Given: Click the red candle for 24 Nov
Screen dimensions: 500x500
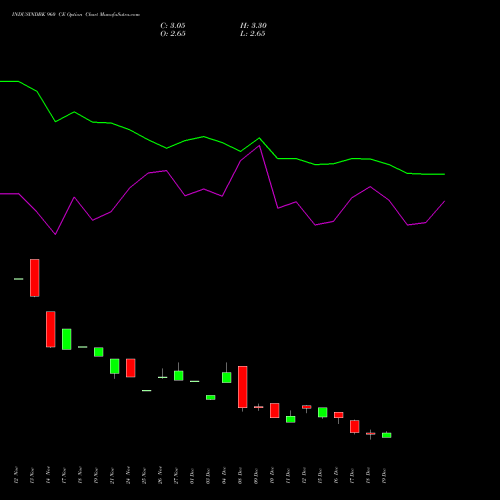Looking at the screenshot, I should click(x=131, y=368).
